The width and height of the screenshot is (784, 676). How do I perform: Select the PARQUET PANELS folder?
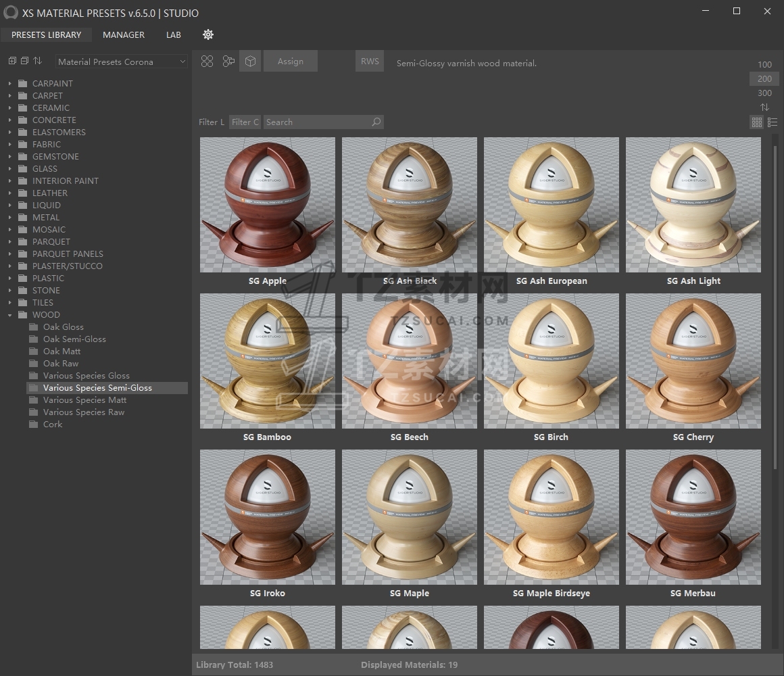68,254
